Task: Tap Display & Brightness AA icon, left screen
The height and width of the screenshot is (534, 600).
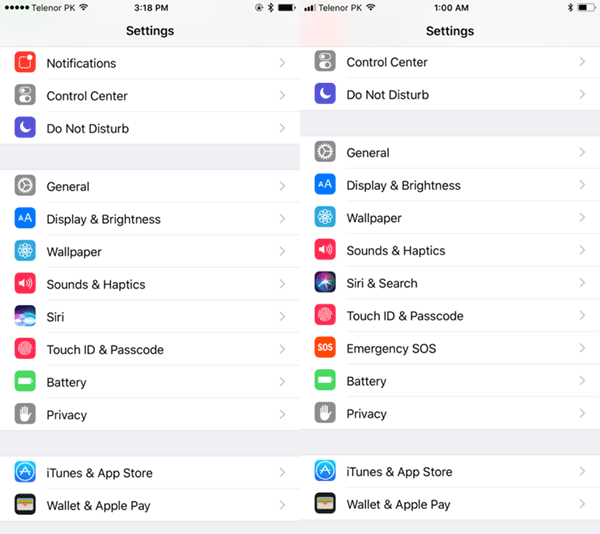Action: point(25,218)
